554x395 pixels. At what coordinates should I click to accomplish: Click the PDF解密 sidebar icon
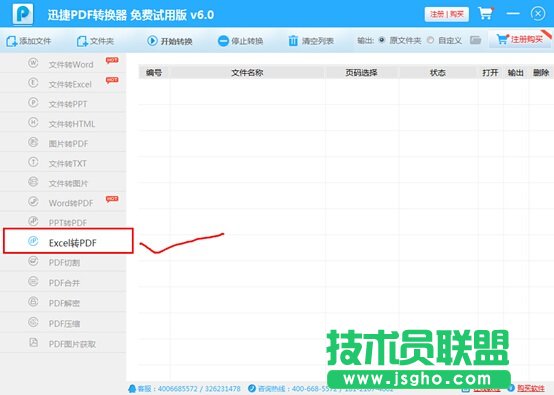click(33, 302)
